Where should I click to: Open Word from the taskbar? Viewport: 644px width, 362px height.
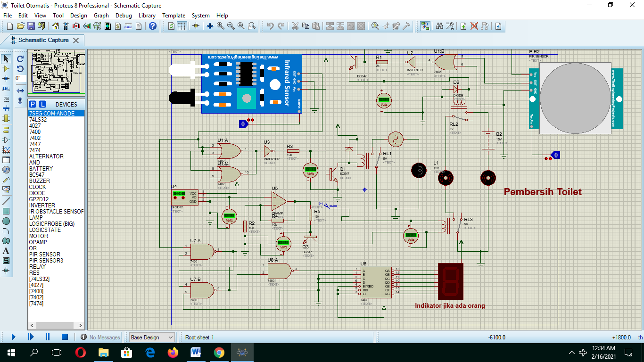coord(196,352)
